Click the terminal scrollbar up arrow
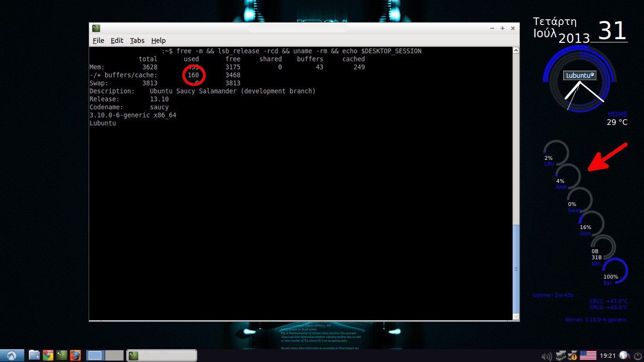The image size is (644, 362). pos(516,50)
